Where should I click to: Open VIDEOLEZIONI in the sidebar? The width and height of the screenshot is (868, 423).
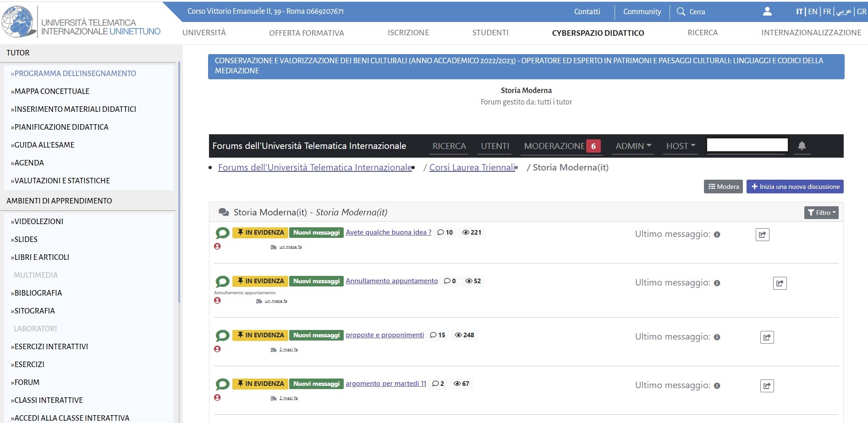[39, 221]
